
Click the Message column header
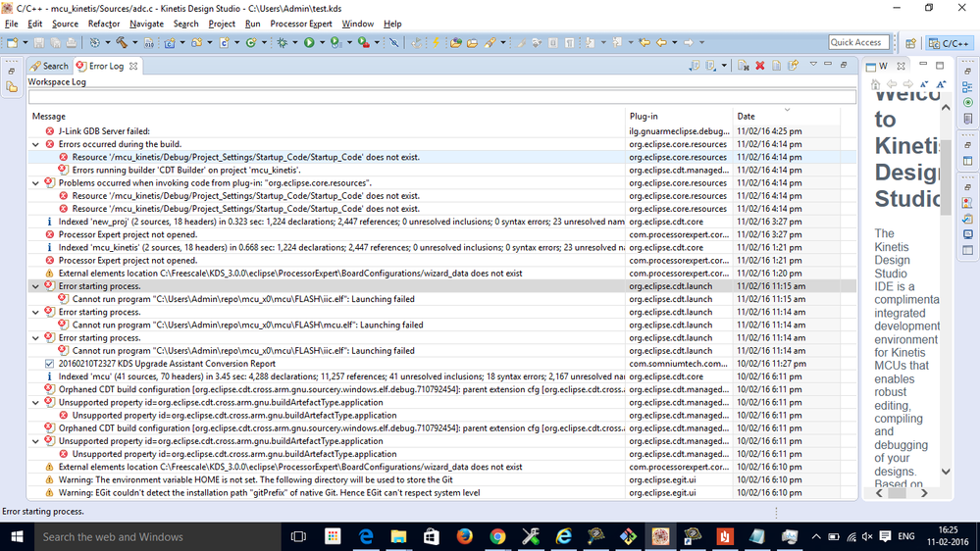coord(327,117)
